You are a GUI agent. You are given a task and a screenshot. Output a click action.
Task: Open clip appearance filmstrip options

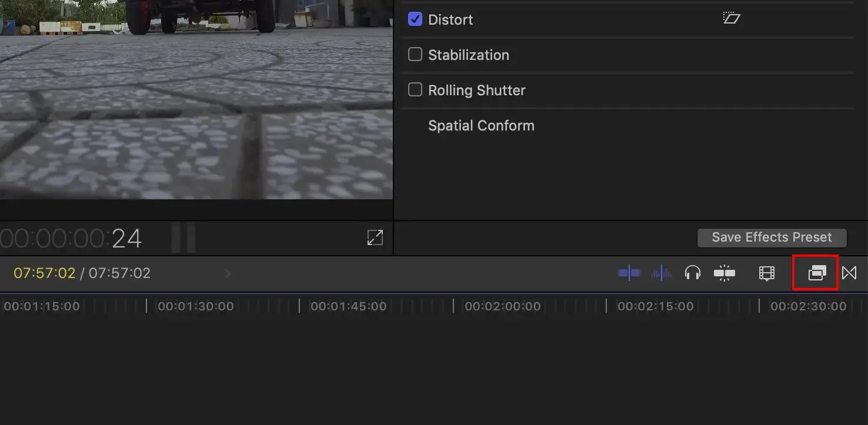[767, 273]
